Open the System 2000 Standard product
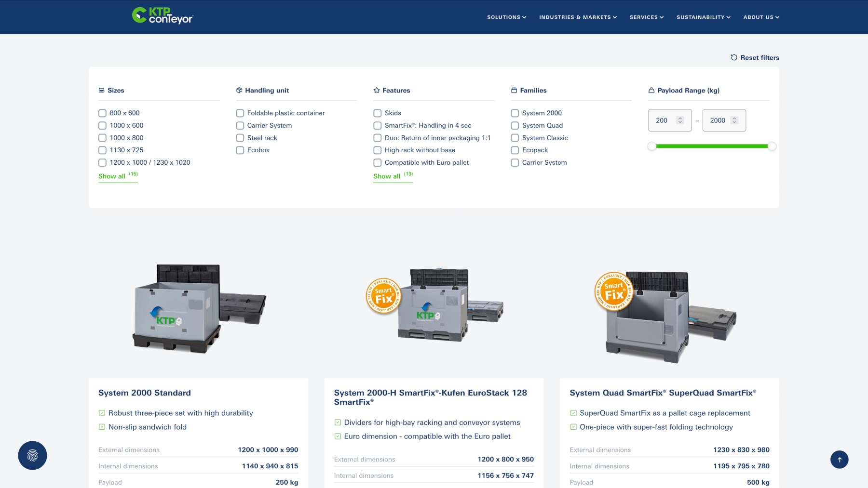Screen dimensions: 868x488 click(x=144, y=393)
